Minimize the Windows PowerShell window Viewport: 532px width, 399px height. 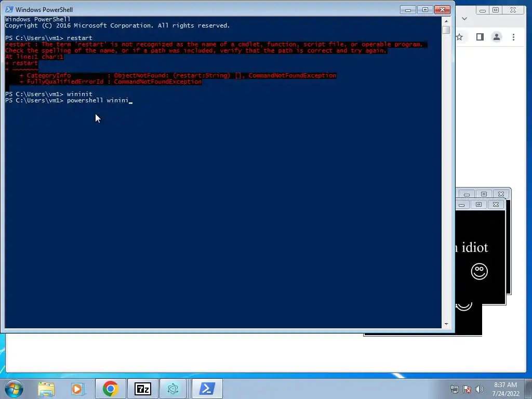coord(408,10)
